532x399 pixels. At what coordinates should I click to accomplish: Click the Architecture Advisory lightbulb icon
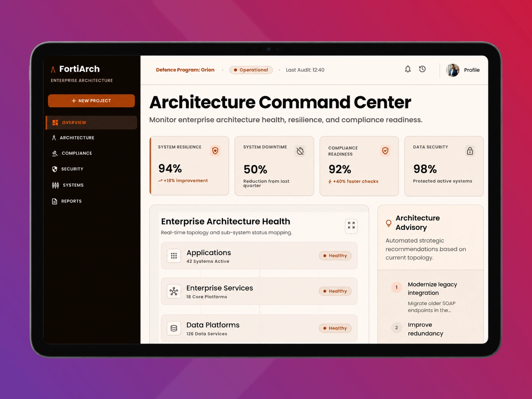[388, 223]
